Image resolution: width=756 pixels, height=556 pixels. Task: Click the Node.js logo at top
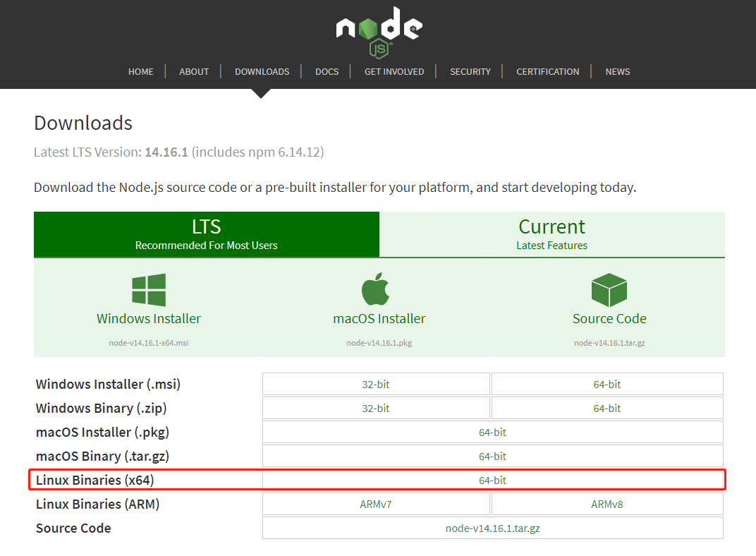(x=379, y=32)
